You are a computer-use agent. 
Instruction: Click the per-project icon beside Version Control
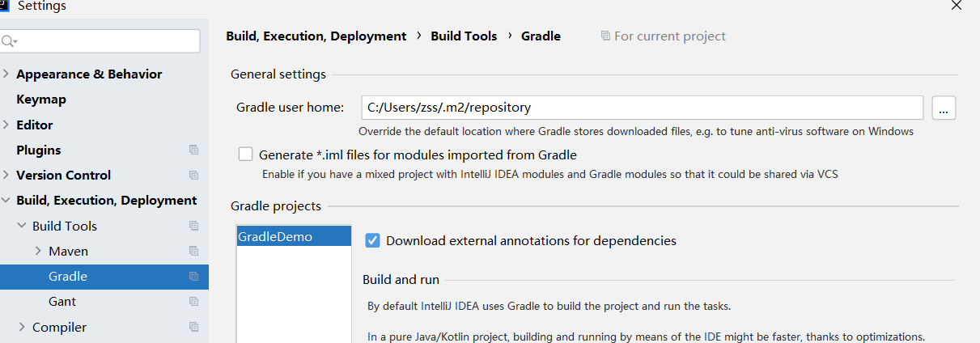pyautogui.click(x=193, y=175)
